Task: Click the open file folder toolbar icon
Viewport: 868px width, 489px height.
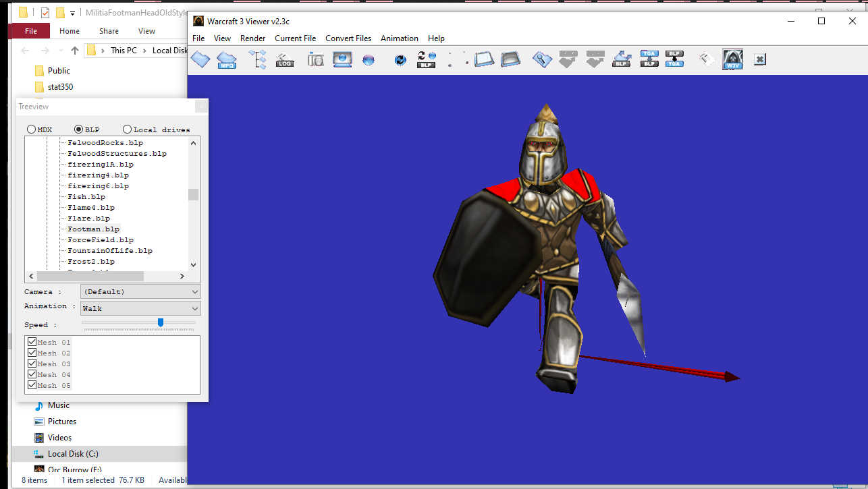Action: (200, 59)
